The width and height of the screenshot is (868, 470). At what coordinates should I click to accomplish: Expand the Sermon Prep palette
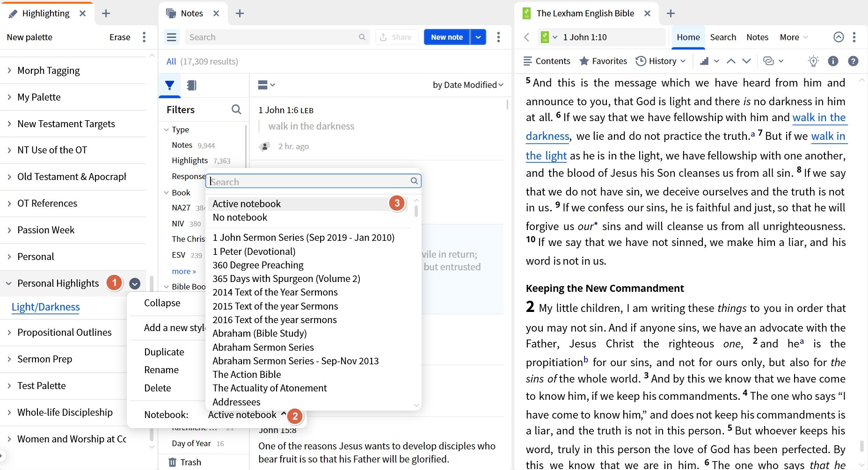coord(9,359)
